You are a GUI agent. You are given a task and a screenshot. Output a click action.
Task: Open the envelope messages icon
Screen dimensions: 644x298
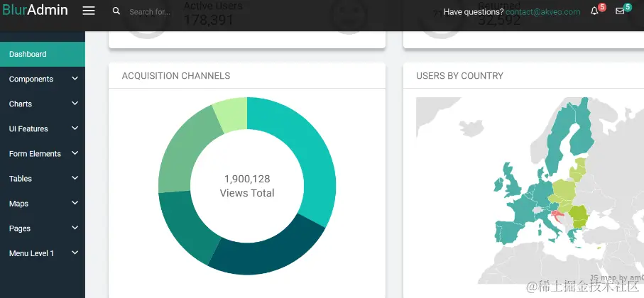pos(620,11)
